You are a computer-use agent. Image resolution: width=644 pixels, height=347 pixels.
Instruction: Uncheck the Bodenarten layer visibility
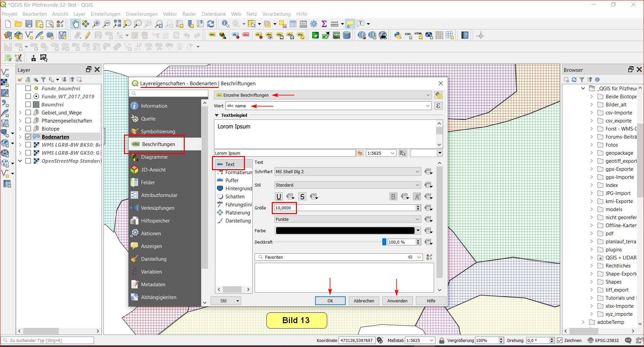click(x=28, y=137)
